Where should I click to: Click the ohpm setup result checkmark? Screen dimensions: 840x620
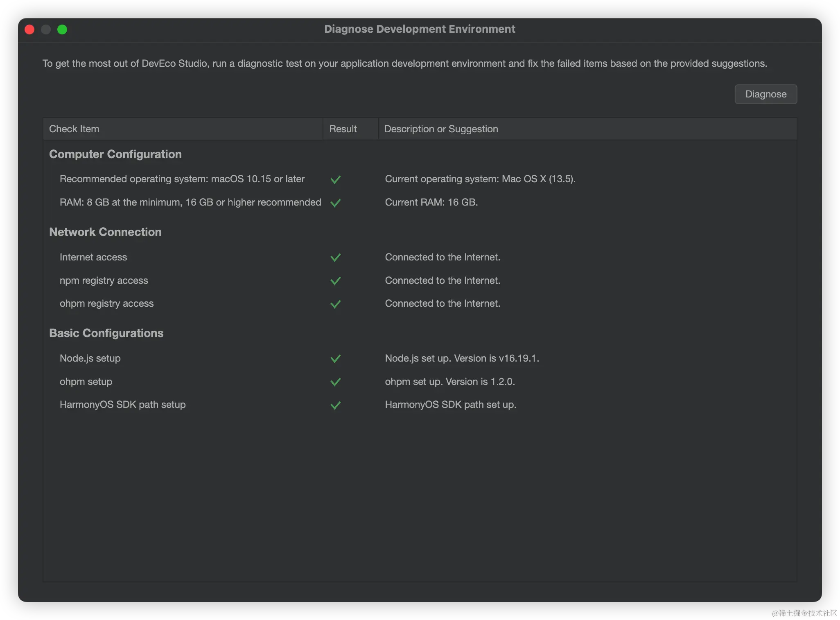[335, 382]
